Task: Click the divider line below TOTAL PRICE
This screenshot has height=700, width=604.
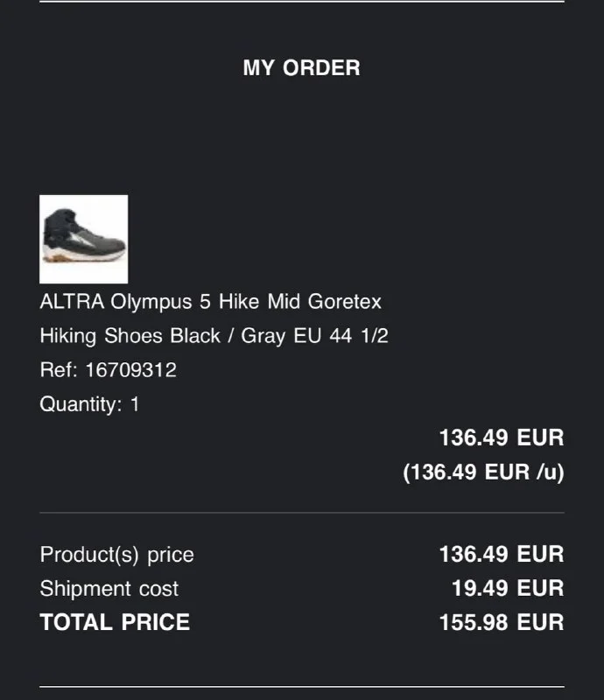Action: click(301, 688)
